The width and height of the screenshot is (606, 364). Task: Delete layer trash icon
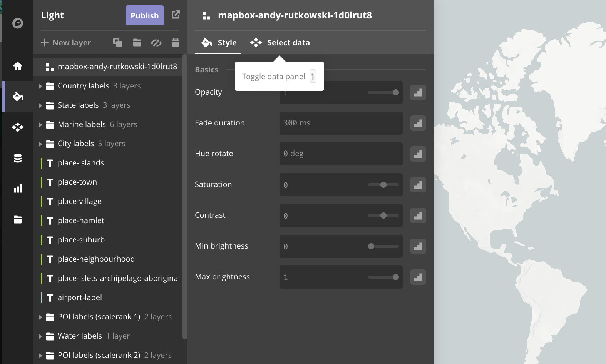(176, 42)
